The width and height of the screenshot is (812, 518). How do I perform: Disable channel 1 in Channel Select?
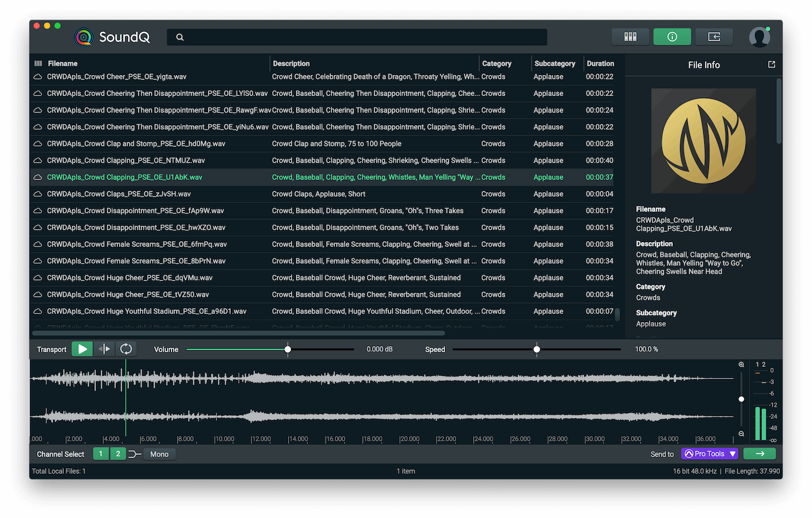tap(100, 453)
